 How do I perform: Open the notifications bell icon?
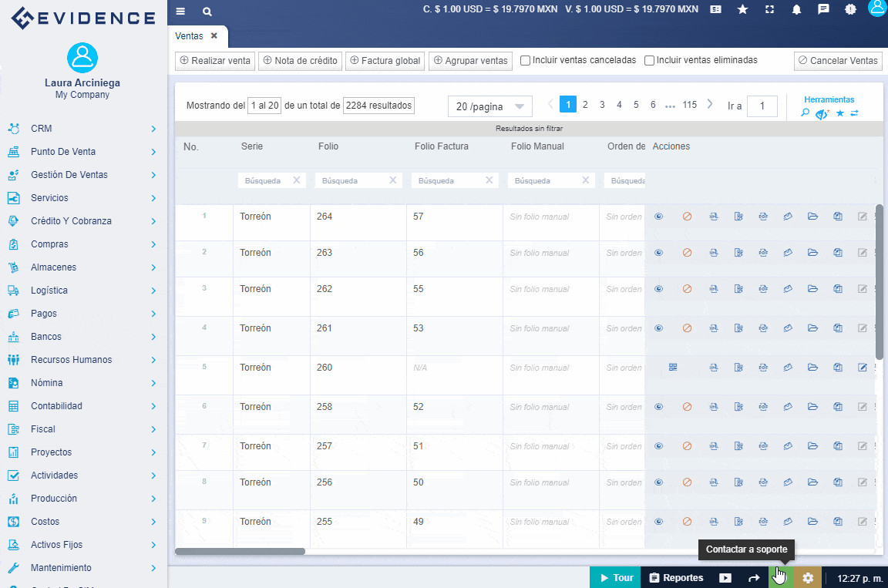point(796,11)
